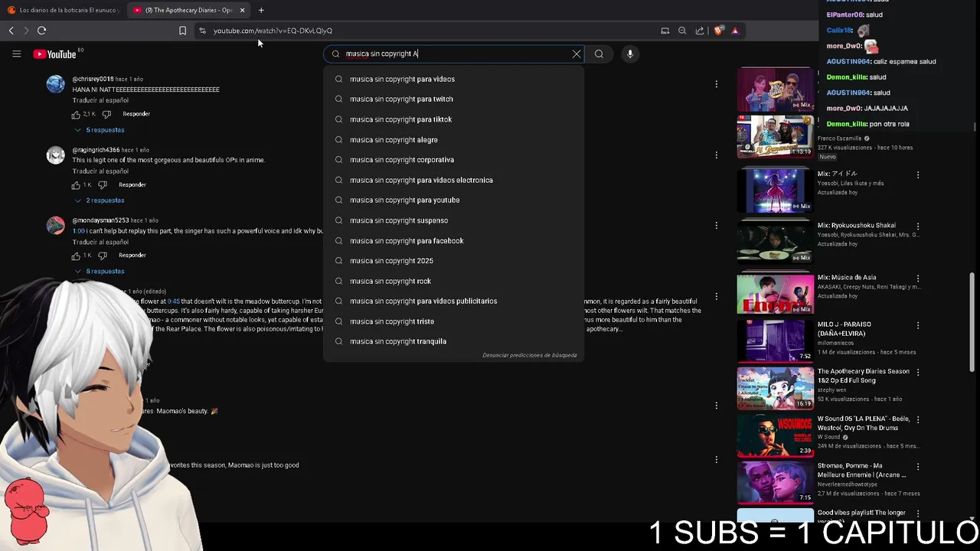Click the Brave shields icon
Screen dimensions: 980x551
[718, 31]
